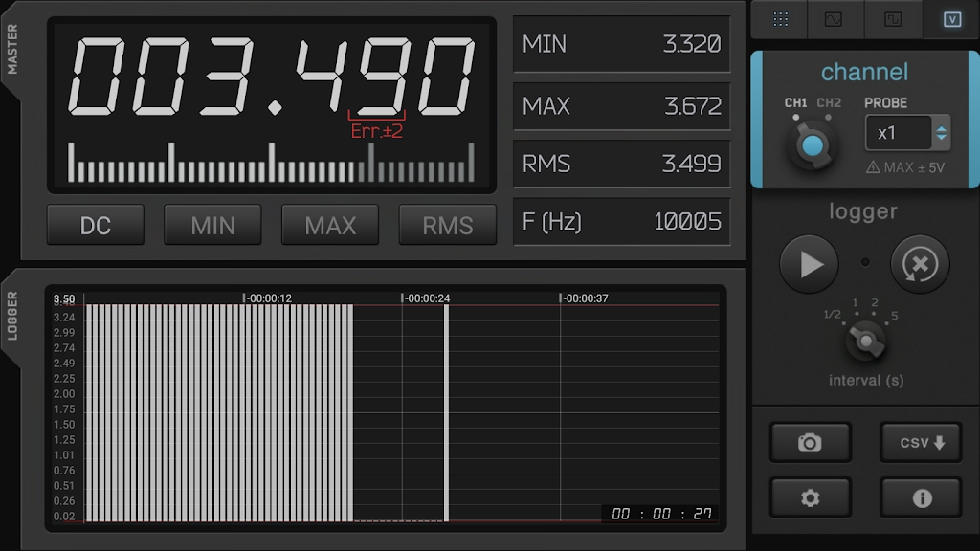Image resolution: width=980 pixels, height=551 pixels.
Task: Export logged data with the CSV button
Action: (921, 442)
